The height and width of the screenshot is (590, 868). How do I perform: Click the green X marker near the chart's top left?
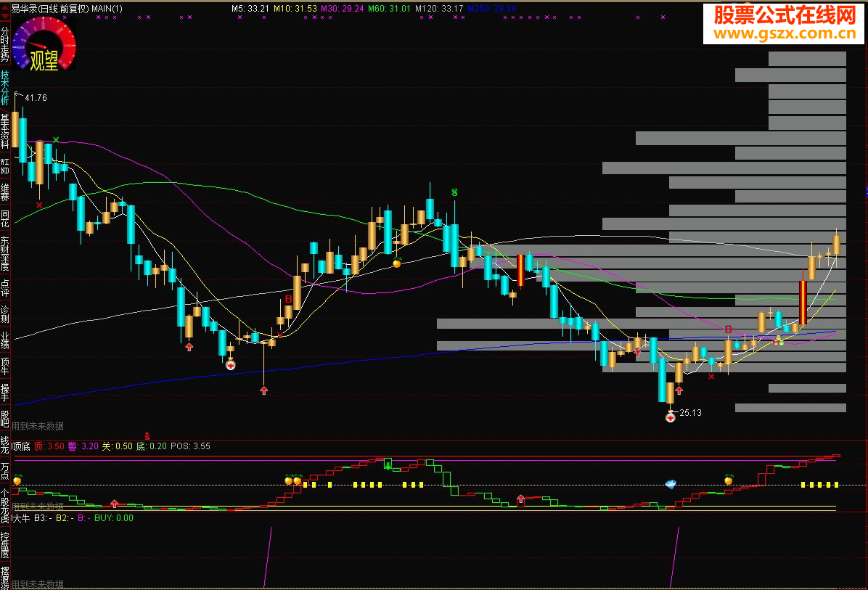click(56, 139)
